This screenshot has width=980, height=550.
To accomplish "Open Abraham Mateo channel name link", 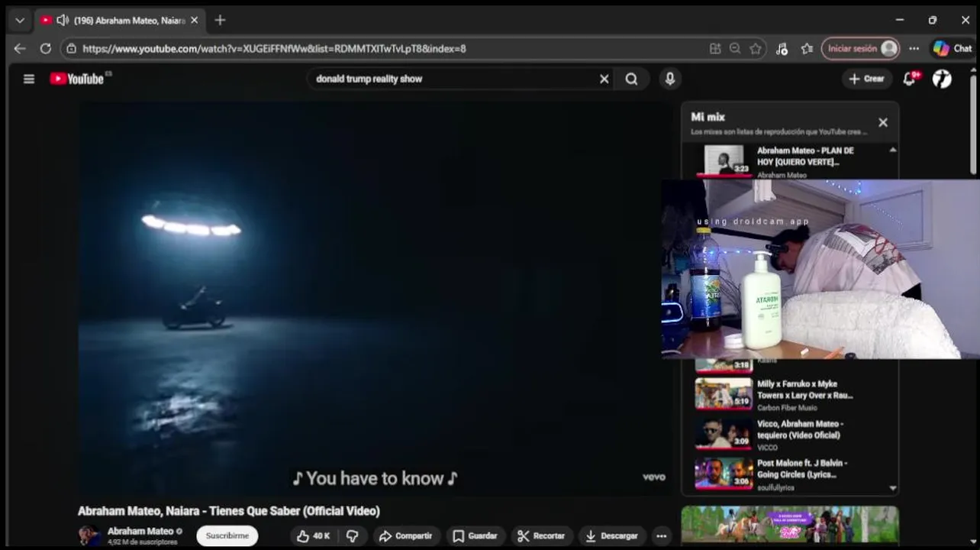I will point(140,531).
